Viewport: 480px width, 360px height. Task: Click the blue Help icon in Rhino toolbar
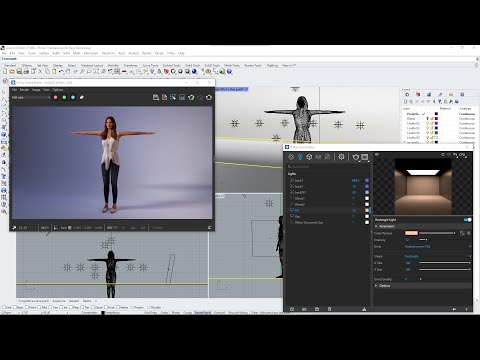click(229, 71)
